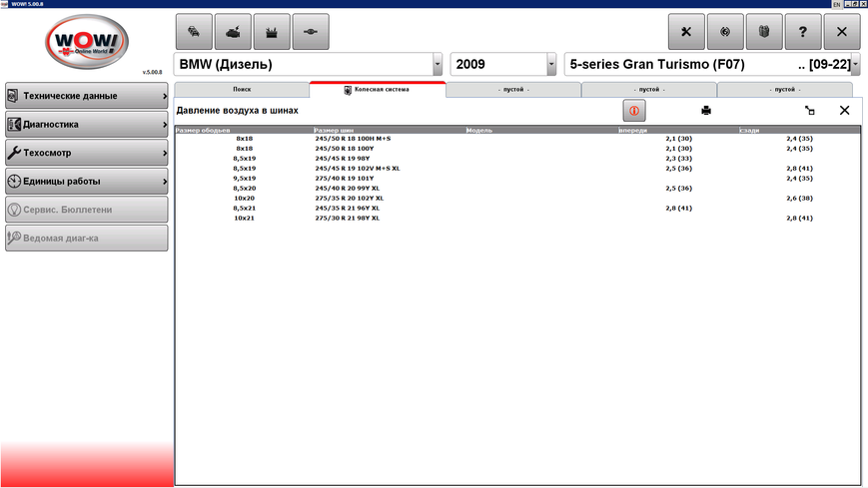Click Сервис. Бюллетени button
Viewport: 868px width, 488px height.
(87, 210)
